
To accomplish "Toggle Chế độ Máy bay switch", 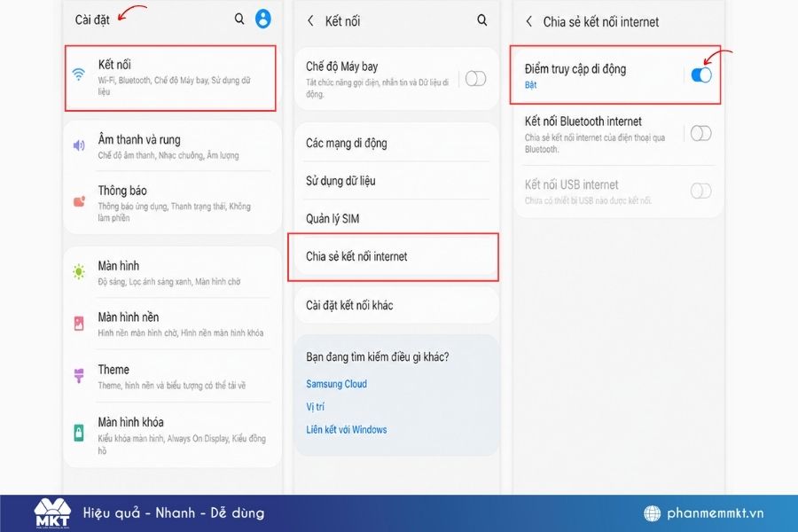I will [x=475, y=79].
